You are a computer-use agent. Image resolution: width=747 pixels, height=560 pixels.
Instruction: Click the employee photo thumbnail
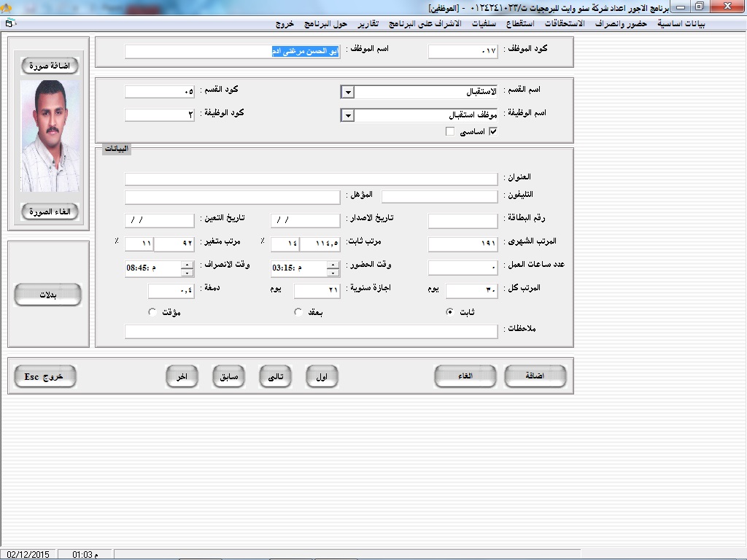point(49,136)
